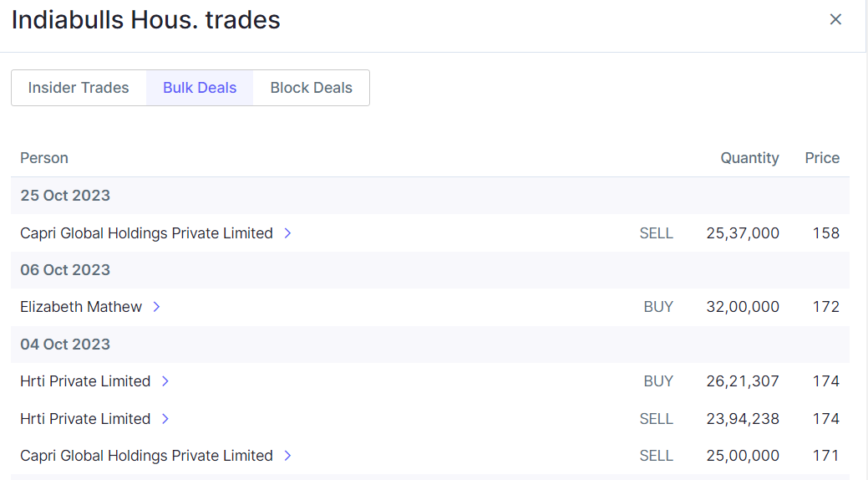The width and height of the screenshot is (868, 480).
Task: Click the 25 Oct 2023 date row
Action: pos(65,196)
